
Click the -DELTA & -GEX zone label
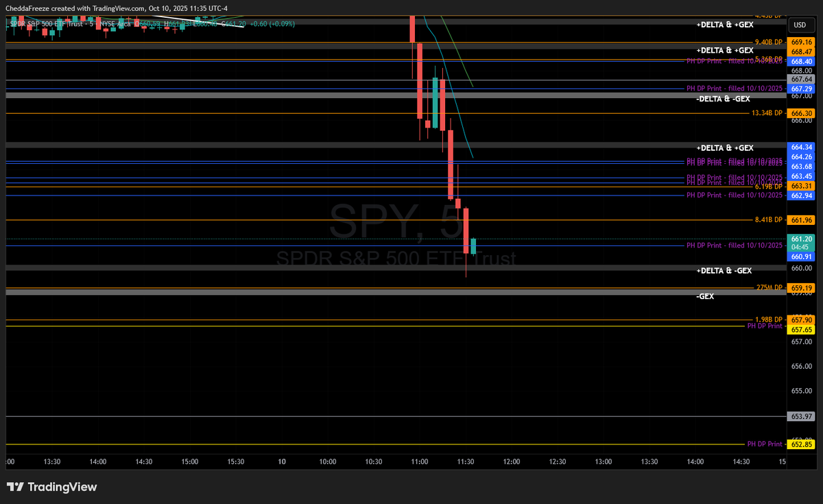[x=724, y=99]
